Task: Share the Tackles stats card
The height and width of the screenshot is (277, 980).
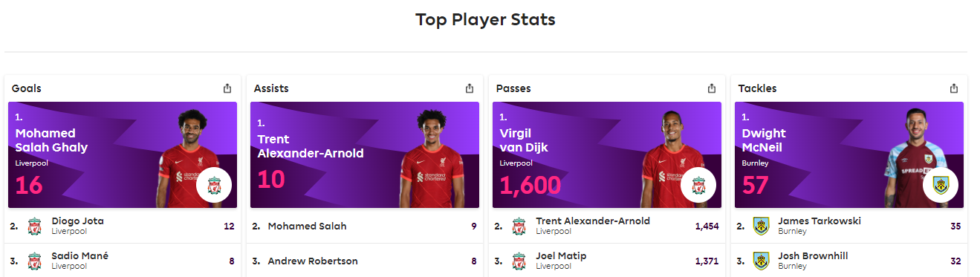Action: point(954,88)
